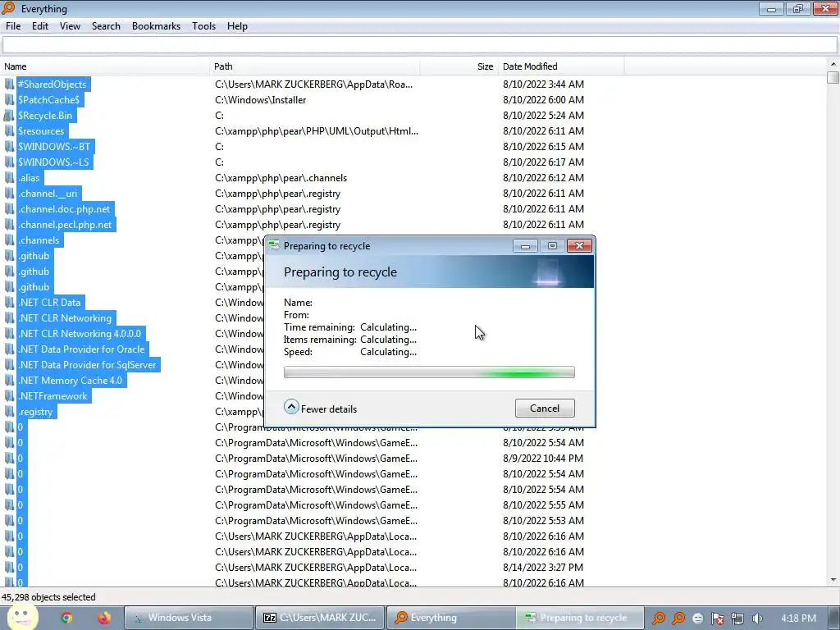Switch to the Everything taskbar button
Image resolution: width=840 pixels, height=630 pixels.
tap(451, 618)
